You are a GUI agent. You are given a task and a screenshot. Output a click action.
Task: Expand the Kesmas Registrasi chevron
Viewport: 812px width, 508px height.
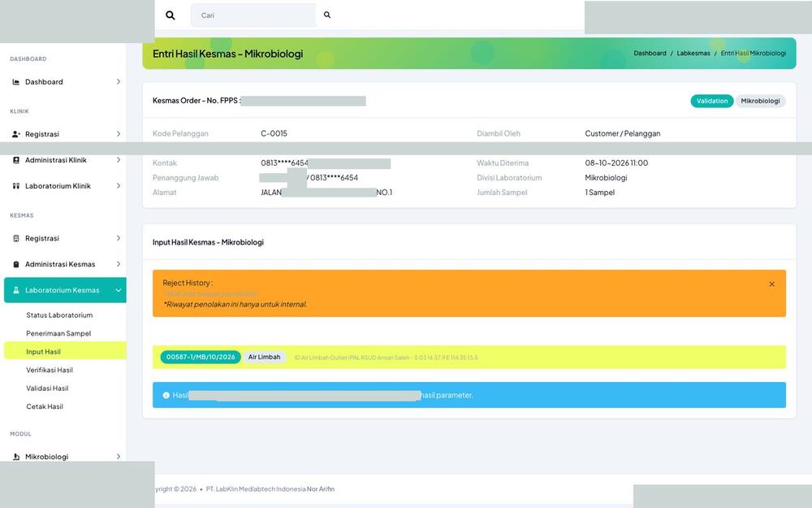click(x=118, y=238)
